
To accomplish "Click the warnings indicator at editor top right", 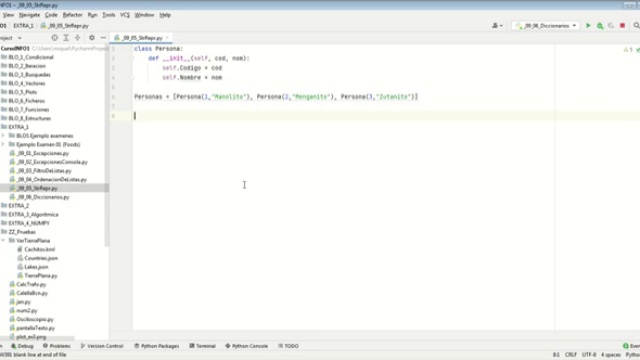I will click(x=629, y=49).
